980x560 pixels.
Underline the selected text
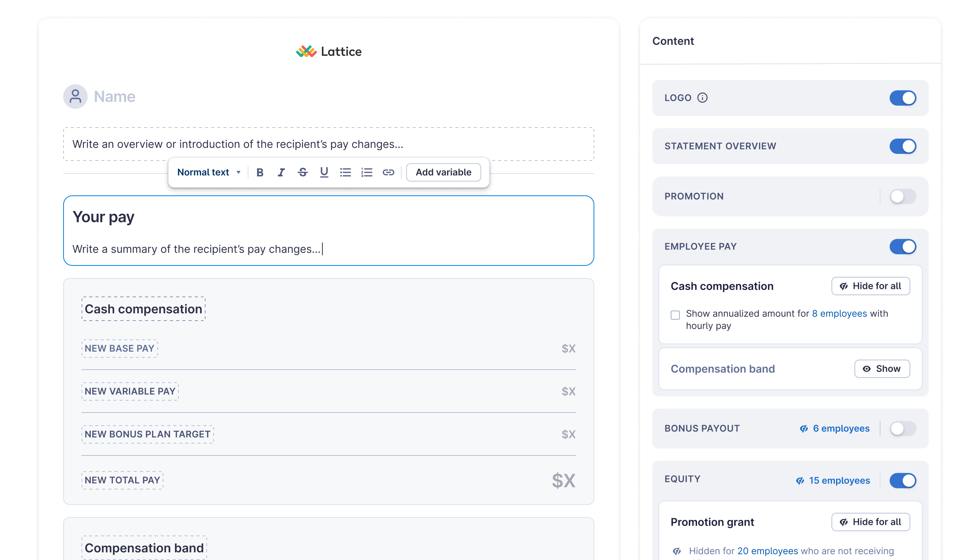coord(324,172)
